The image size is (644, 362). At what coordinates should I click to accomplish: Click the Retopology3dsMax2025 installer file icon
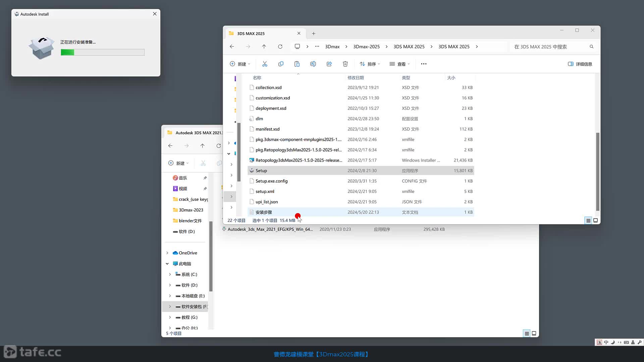point(252,160)
